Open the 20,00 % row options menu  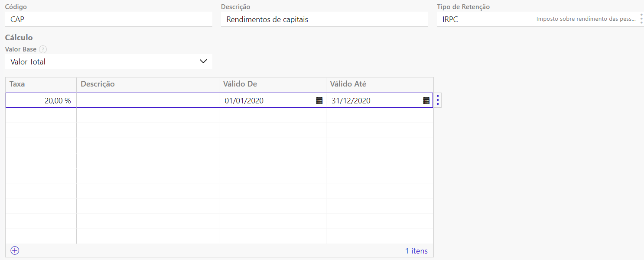438,100
